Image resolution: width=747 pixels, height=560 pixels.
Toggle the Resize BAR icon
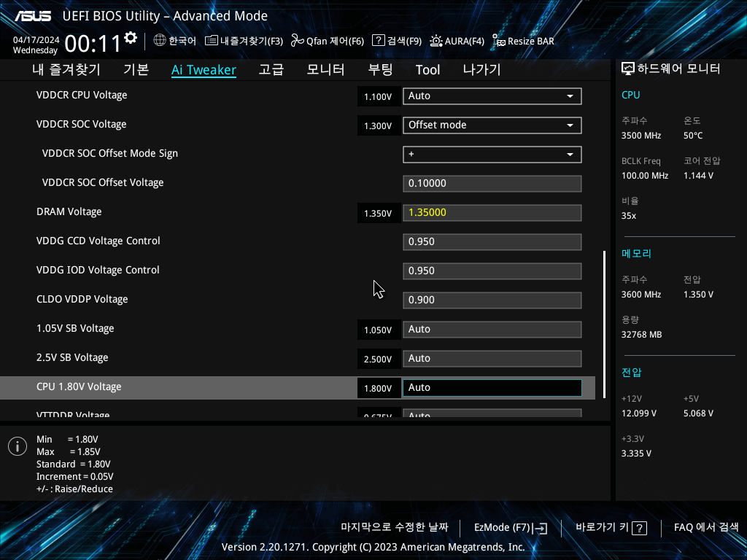pyautogui.click(x=499, y=41)
